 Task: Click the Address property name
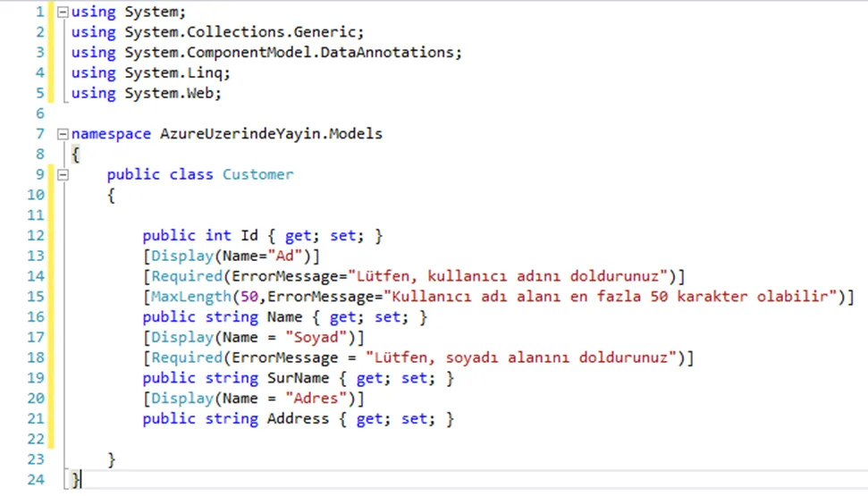[298, 419]
